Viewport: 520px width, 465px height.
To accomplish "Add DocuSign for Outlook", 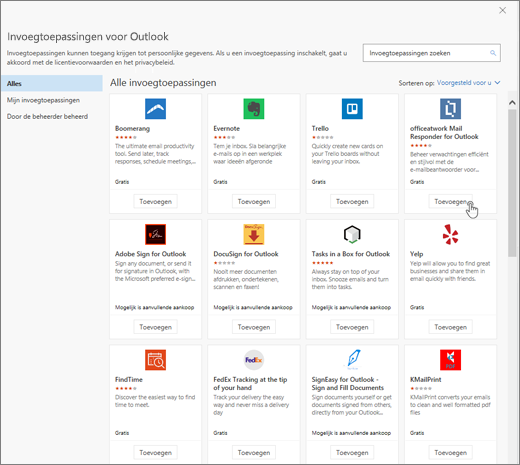I will tap(254, 327).
